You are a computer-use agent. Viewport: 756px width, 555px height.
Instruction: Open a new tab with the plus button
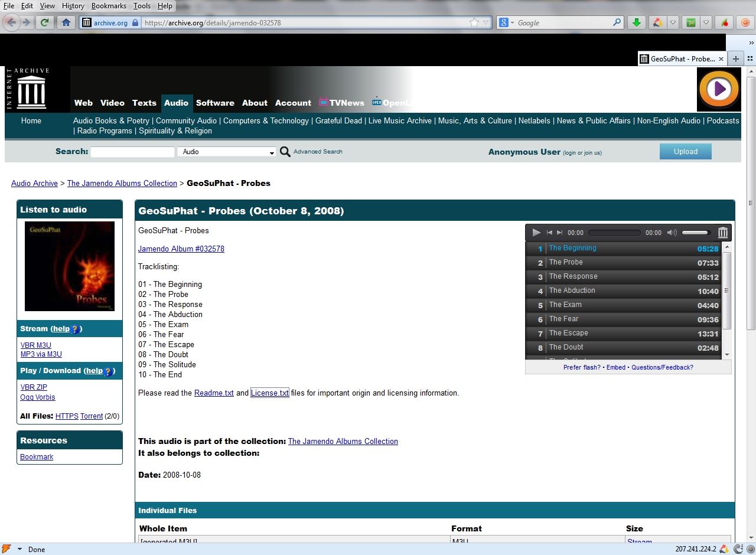pyautogui.click(x=735, y=58)
